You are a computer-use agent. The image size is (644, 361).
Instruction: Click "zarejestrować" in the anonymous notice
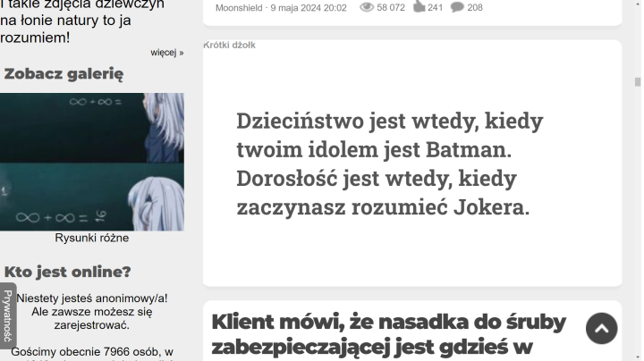(x=92, y=325)
